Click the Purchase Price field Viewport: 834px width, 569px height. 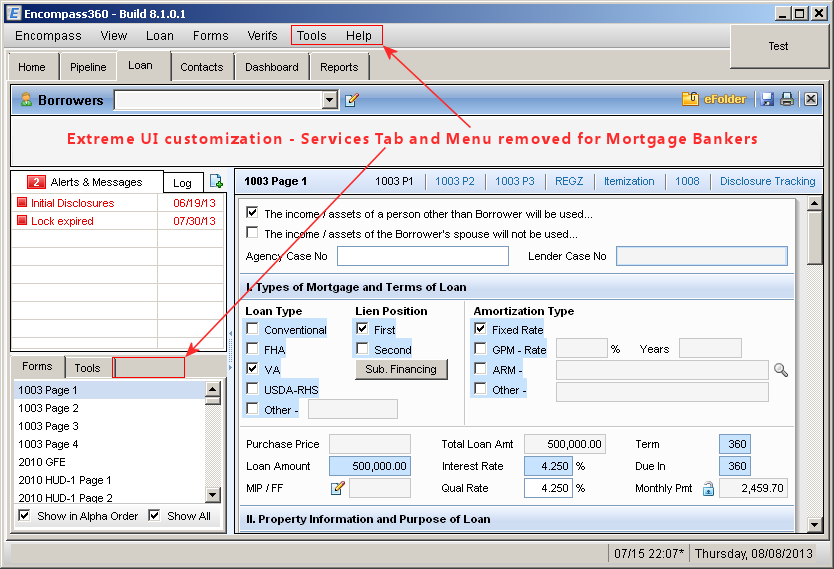[x=370, y=444]
